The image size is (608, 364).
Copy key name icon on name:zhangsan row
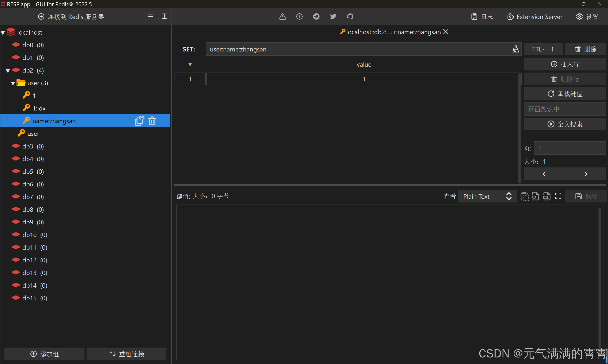click(139, 121)
